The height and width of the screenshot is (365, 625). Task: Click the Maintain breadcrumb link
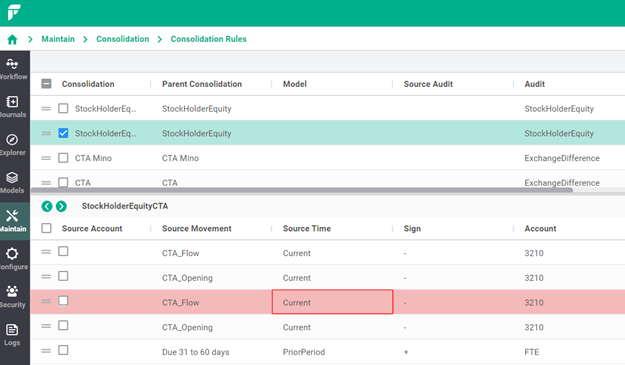pyautogui.click(x=58, y=39)
